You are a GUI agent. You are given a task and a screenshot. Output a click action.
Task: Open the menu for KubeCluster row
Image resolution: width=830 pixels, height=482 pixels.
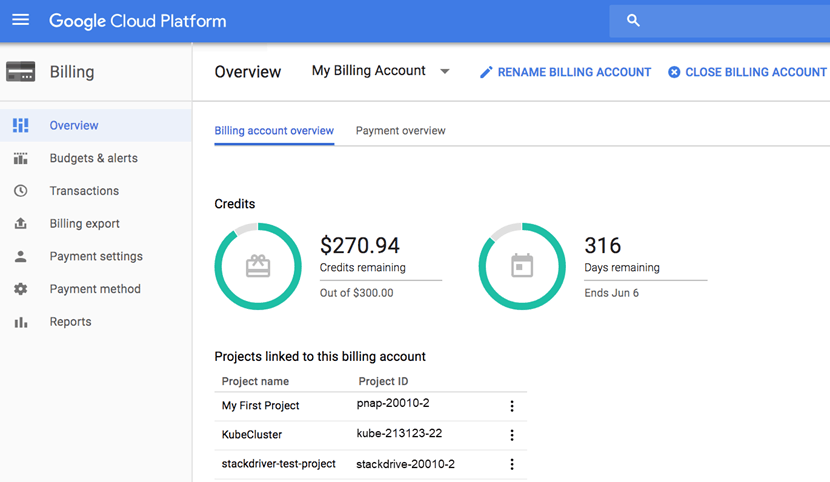[512, 435]
